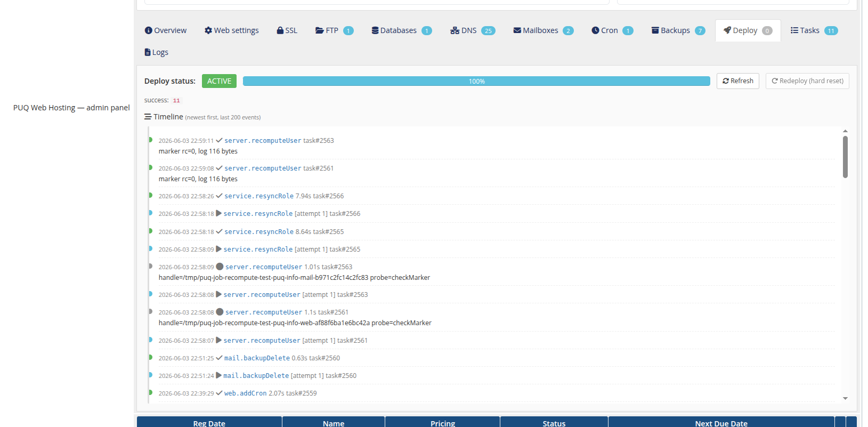
Task: Open the Mailboxes tab
Action: point(543,30)
